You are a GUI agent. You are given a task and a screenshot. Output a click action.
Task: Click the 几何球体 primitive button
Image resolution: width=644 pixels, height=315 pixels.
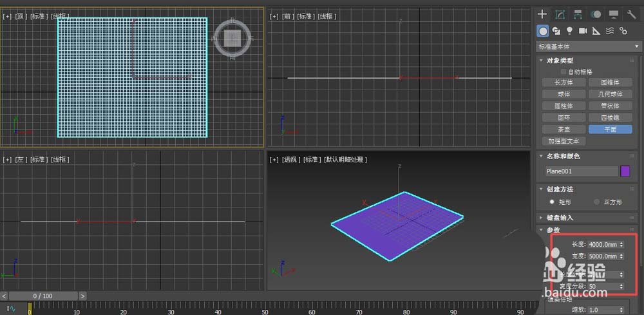pyautogui.click(x=611, y=94)
